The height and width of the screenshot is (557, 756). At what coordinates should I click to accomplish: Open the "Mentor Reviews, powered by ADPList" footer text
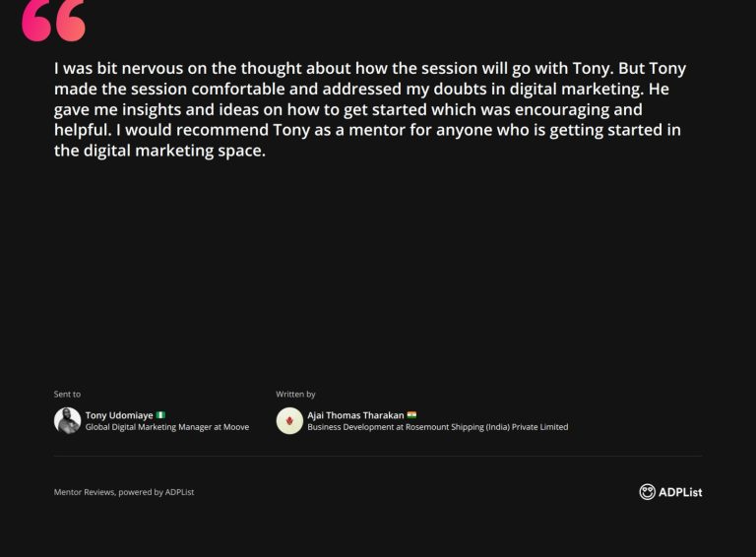[x=124, y=492]
